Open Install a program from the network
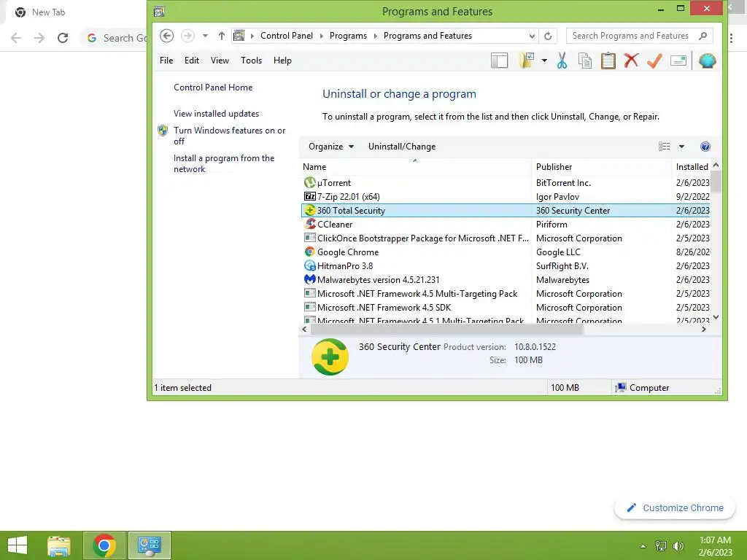 point(224,163)
